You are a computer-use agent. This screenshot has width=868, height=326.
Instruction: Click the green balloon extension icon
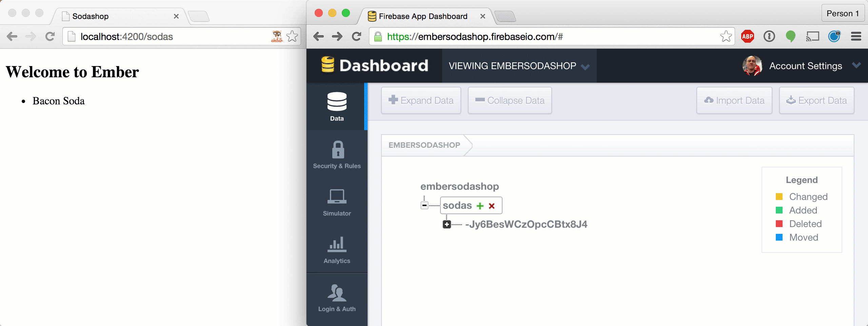pyautogui.click(x=790, y=36)
